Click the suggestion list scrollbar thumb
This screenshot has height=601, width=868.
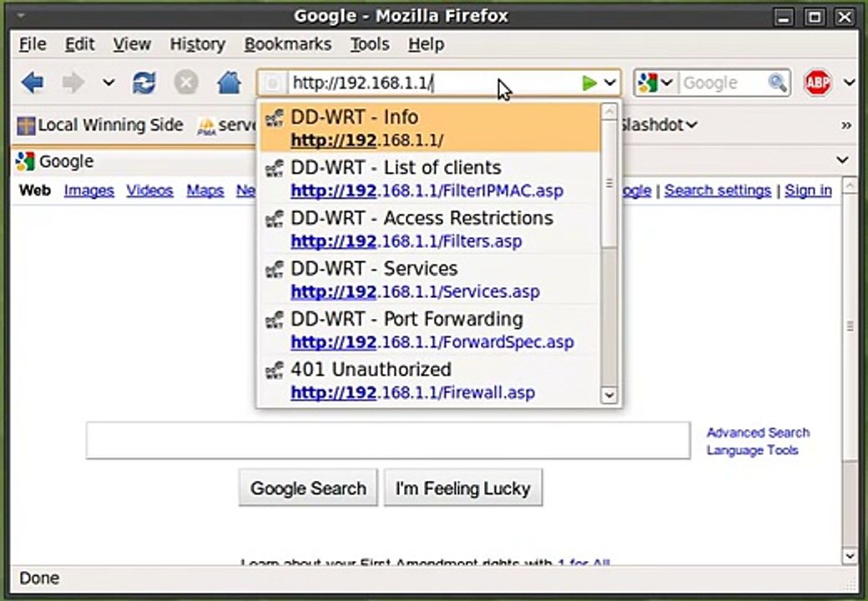click(609, 183)
